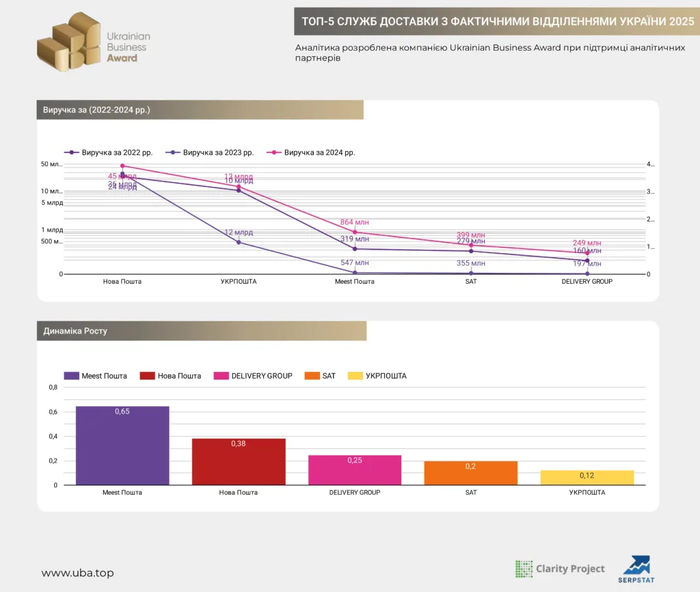Click УКРПОШТА axis label in revenue chart
Screen dimensions: 700x592
[x=239, y=282]
